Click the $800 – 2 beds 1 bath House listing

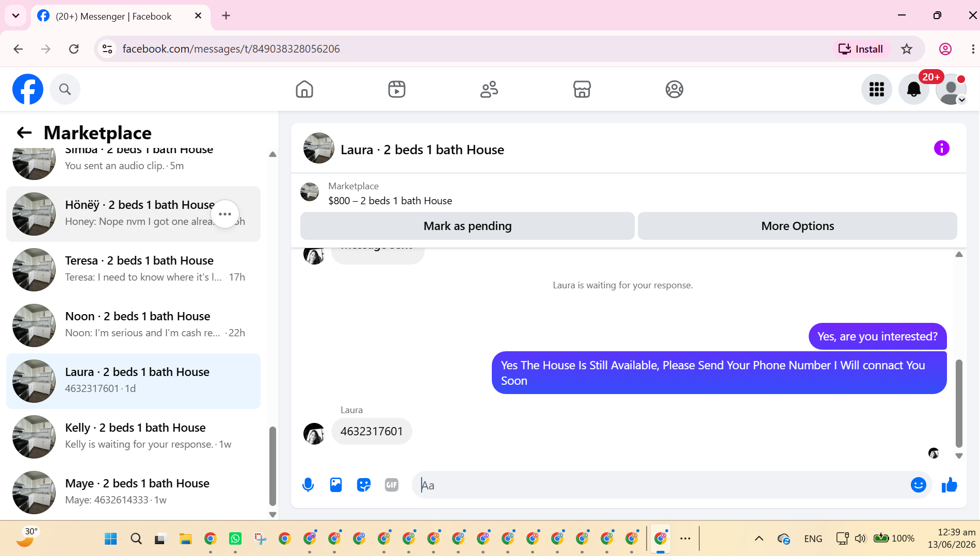pos(390,201)
